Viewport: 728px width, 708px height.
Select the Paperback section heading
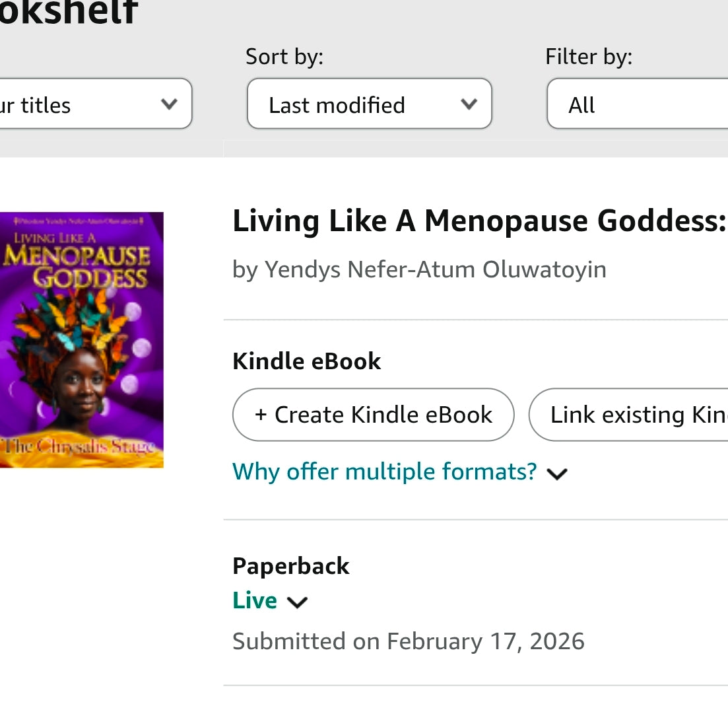tap(291, 566)
